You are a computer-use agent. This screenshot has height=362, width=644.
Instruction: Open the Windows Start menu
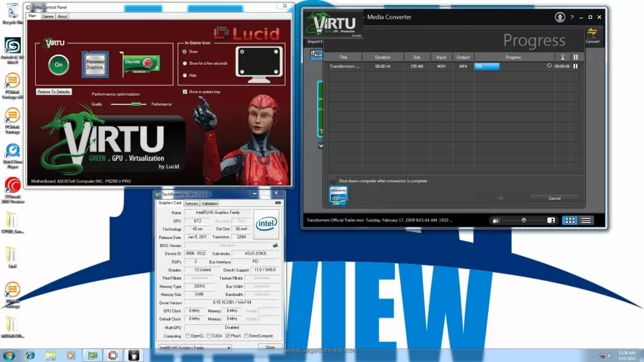[x=9, y=355]
